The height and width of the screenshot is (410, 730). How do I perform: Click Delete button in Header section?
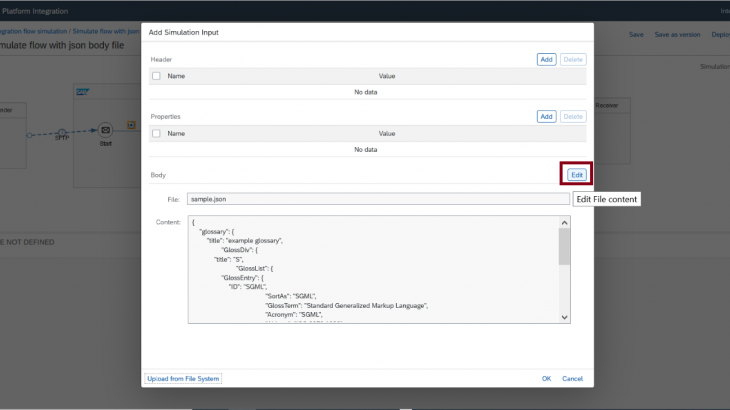pos(573,60)
